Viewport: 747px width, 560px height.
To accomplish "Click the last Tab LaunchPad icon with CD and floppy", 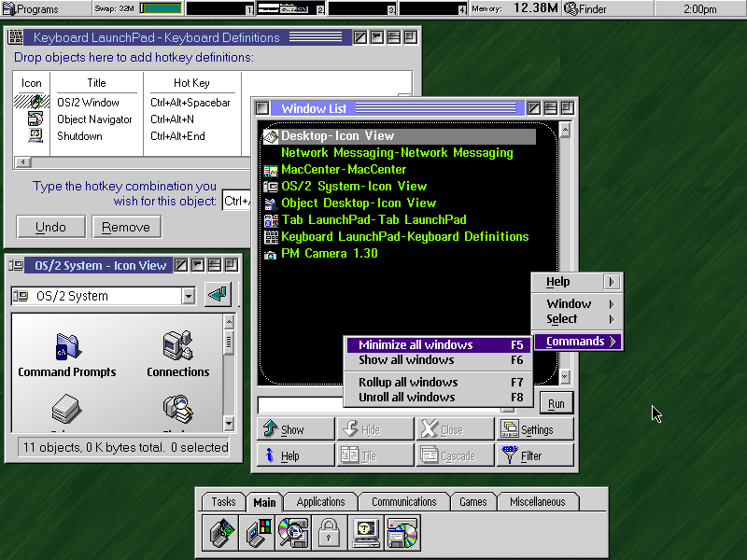I will [x=402, y=533].
